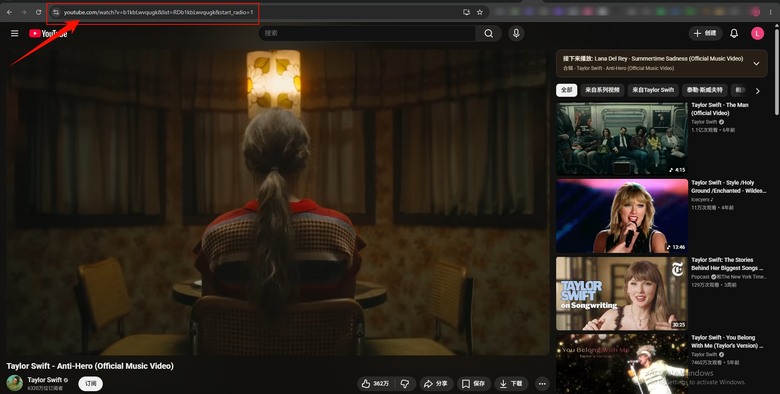Open Taylor Swift channel avatar
Image resolution: width=780 pixels, height=394 pixels.
click(x=14, y=383)
